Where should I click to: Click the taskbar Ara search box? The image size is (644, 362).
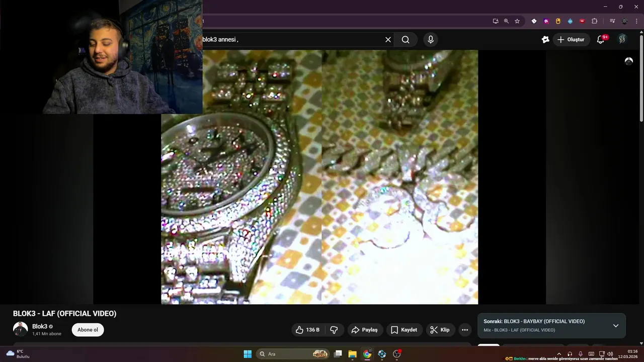293,354
